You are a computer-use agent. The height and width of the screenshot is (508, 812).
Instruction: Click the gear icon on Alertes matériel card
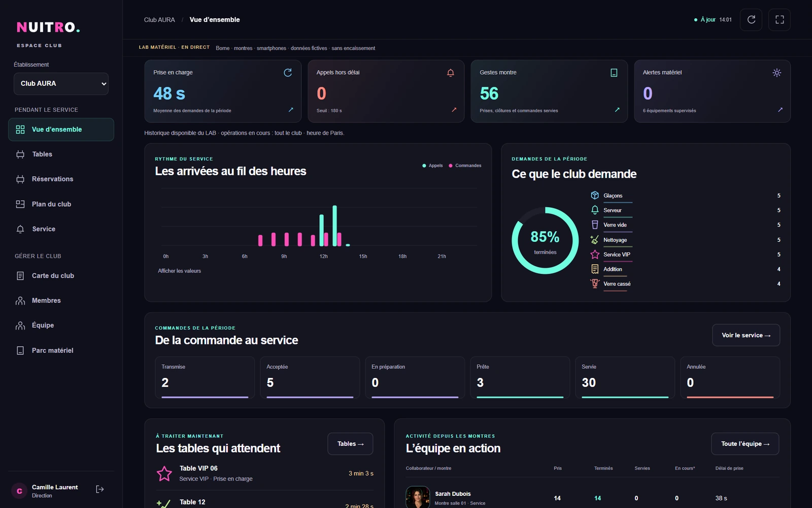click(x=777, y=73)
